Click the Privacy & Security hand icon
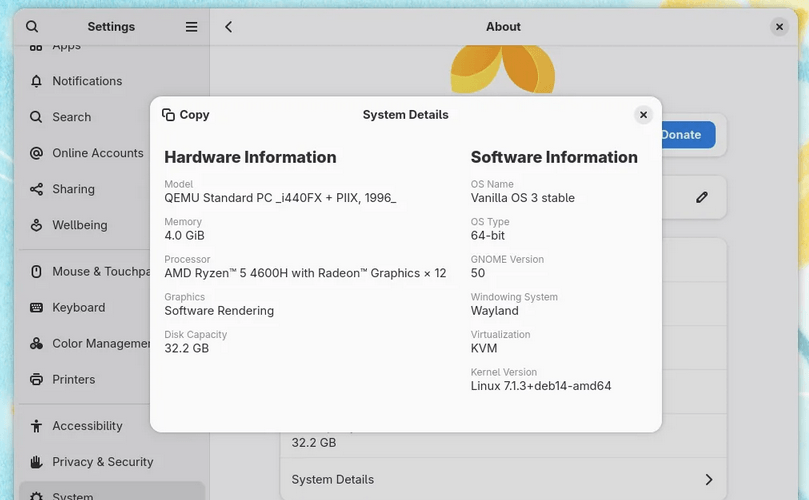Viewport: 809px width, 500px height. (36, 462)
